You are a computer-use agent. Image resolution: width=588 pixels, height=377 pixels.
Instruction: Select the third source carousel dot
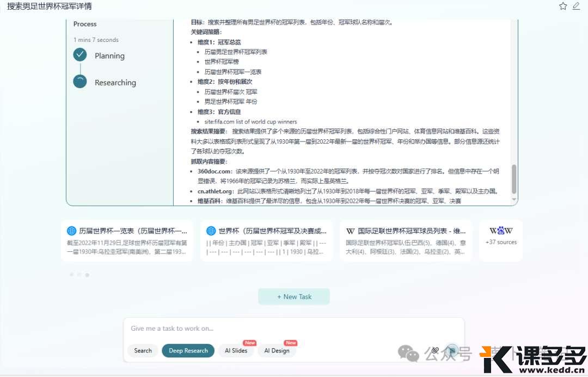[x=87, y=275]
